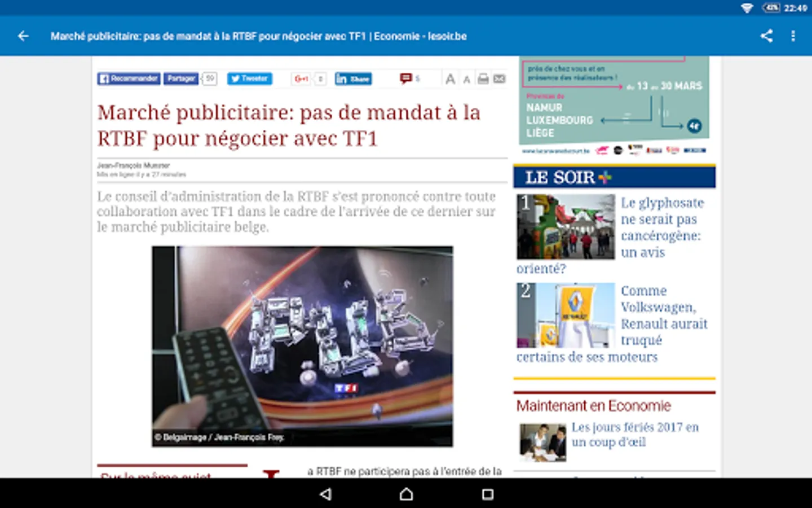This screenshot has height=508, width=812.
Task: Decrease text size with small A
Action: tap(466, 80)
